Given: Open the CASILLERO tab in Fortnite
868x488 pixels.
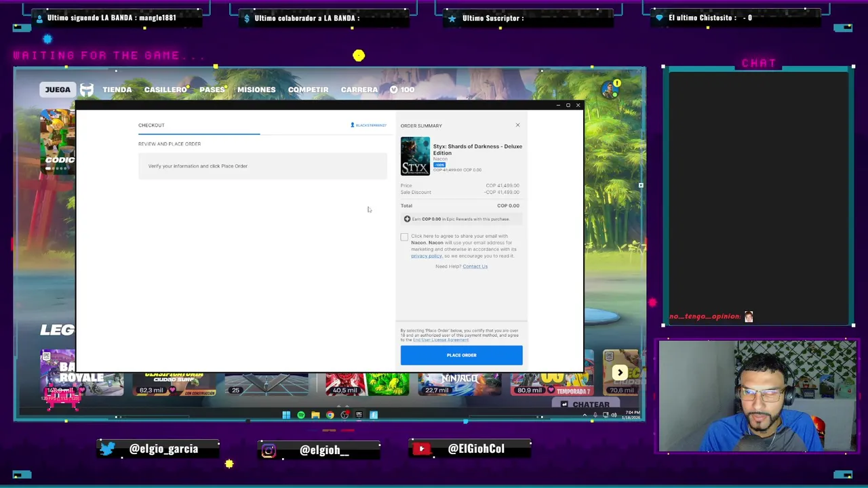Looking at the screenshot, I should pos(165,89).
